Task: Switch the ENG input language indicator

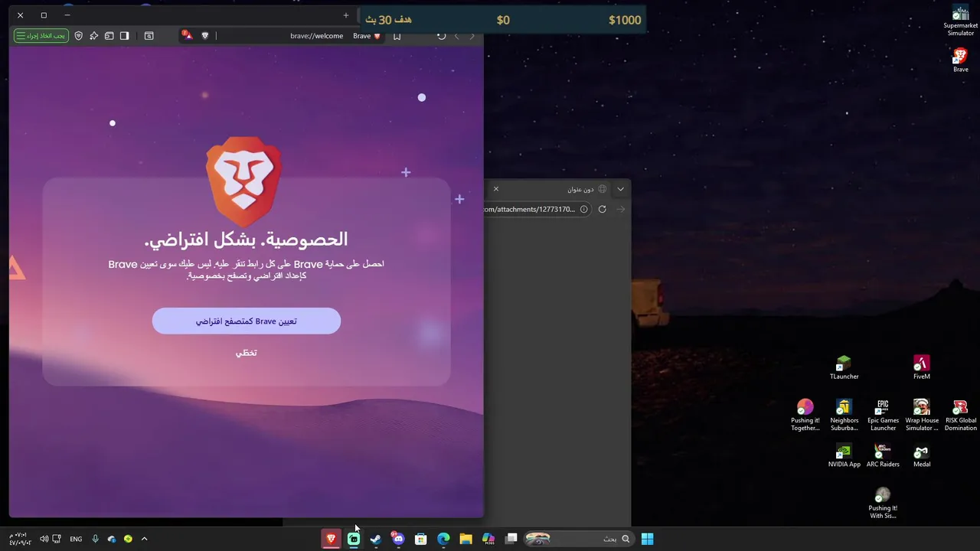Action: (76, 539)
